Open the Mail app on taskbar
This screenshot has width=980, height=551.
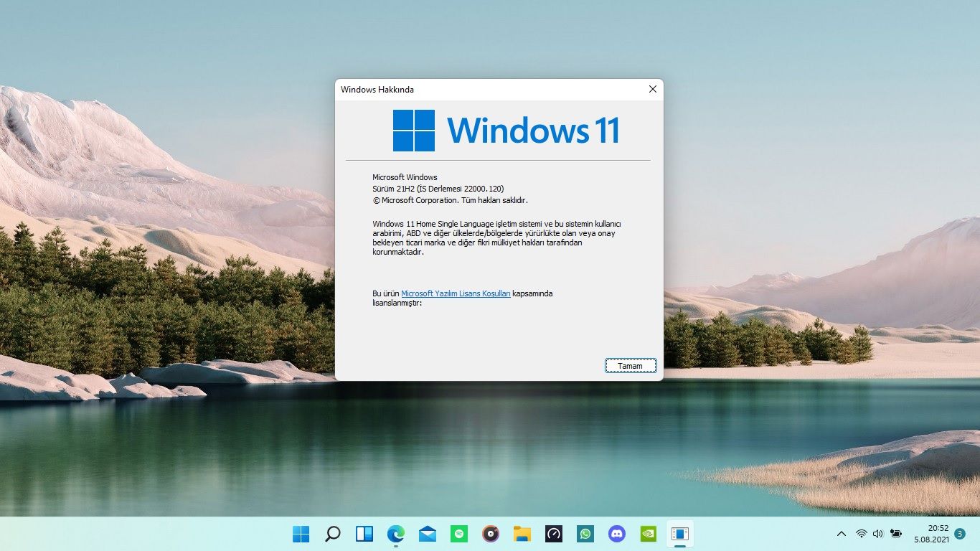(x=428, y=534)
